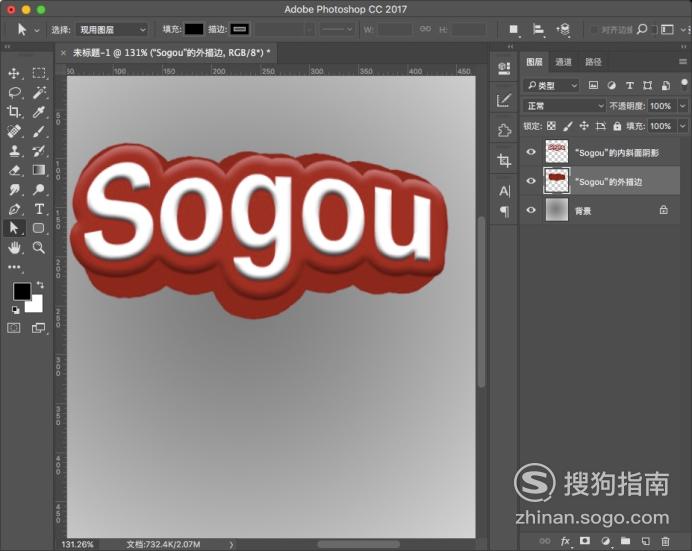This screenshot has height=551, width=692.
Task: Select the Eyedropper tool
Action: coord(39,112)
